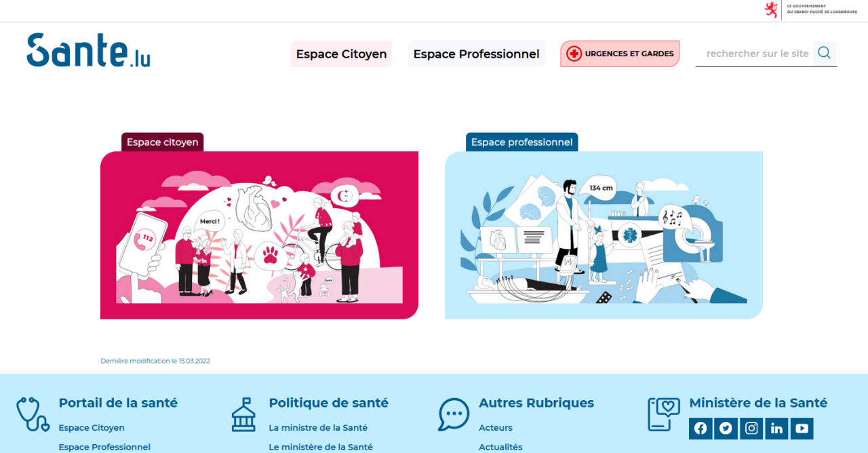Follow the footer link La ministre de la Santé
This screenshot has height=453, width=868.
pos(318,428)
